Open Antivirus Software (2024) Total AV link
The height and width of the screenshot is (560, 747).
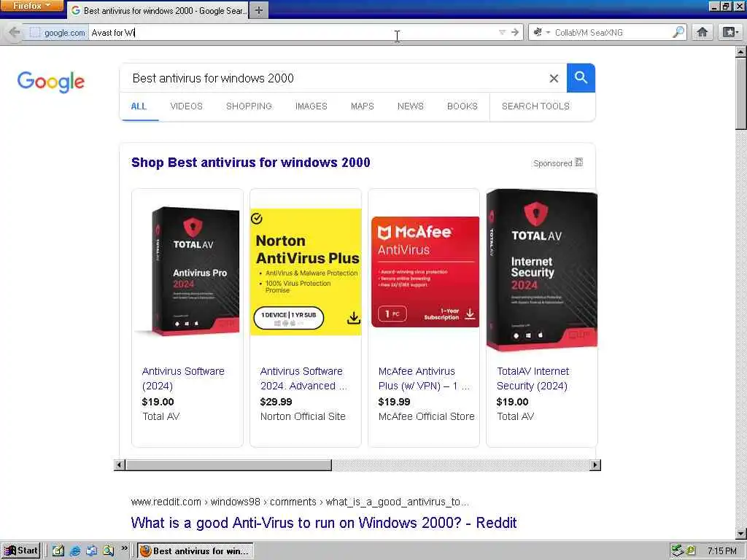click(x=183, y=378)
